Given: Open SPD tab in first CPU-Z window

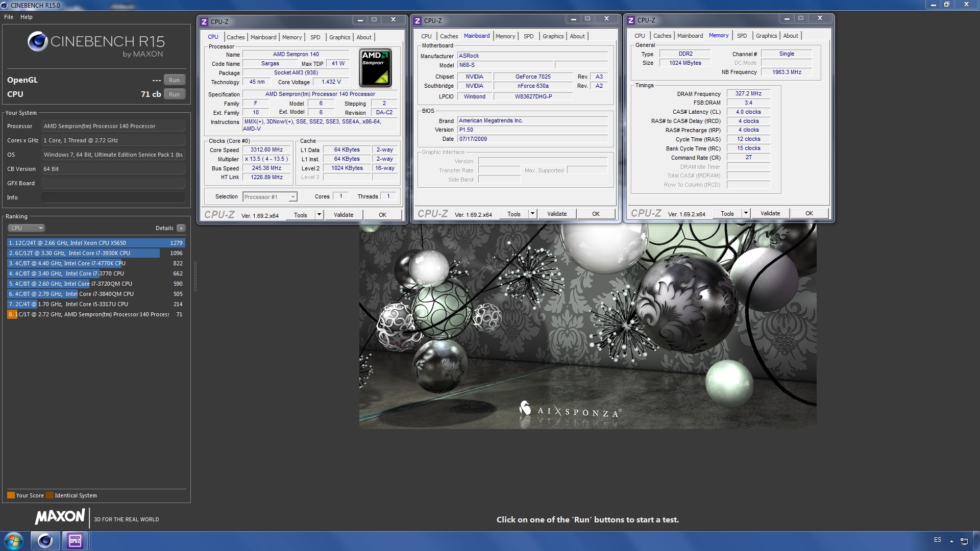Looking at the screenshot, I should 315,37.
